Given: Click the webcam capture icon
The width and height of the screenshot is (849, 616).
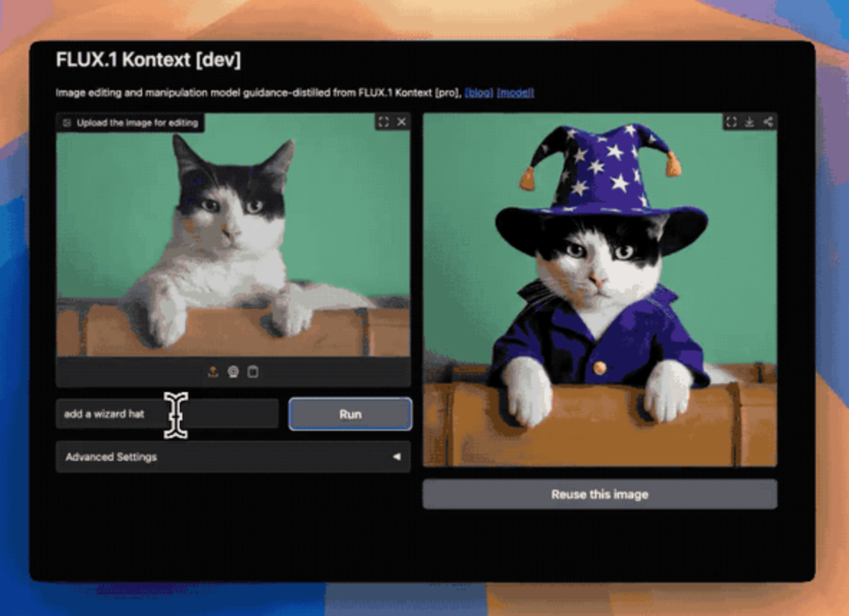Looking at the screenshot, I should pyautogui.click(x=233, y=372).
